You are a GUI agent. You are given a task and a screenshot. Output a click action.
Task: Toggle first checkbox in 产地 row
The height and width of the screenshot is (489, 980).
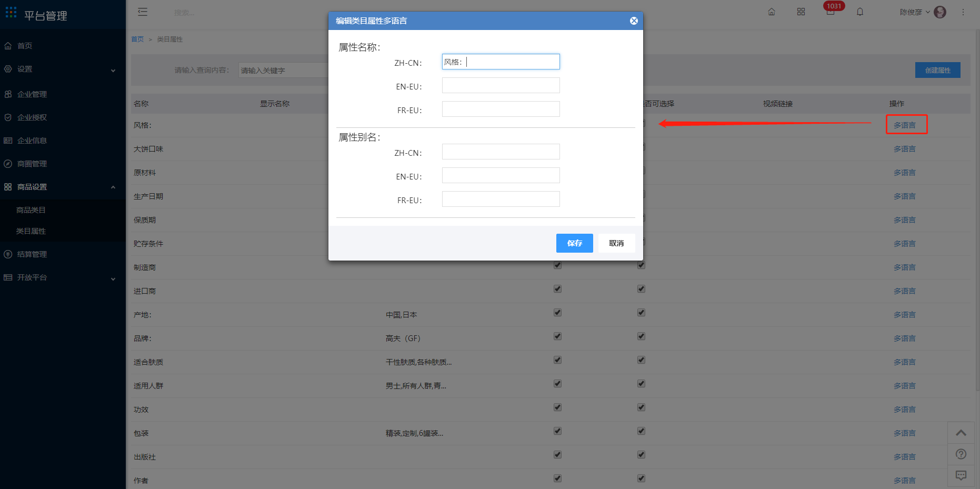pyautogui.click(x=557, y=313)
